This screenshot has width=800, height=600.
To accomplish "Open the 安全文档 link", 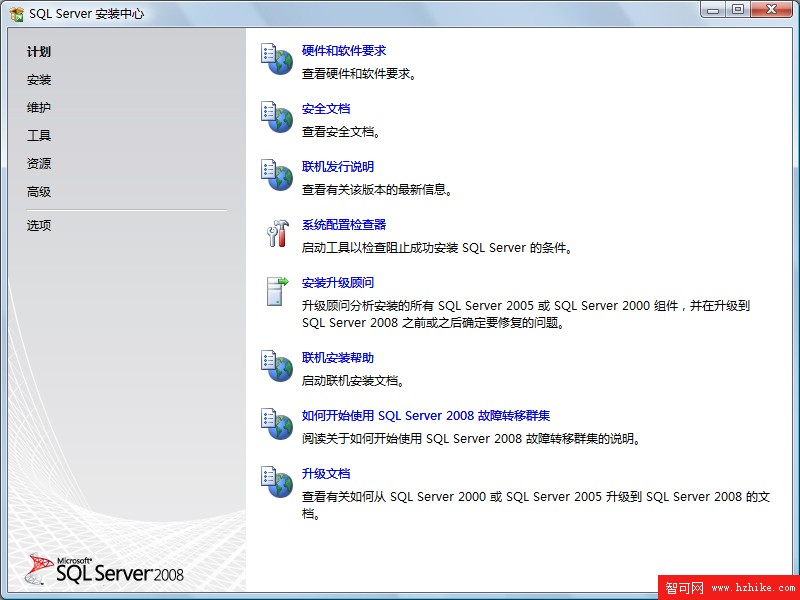I will point(326,109).
